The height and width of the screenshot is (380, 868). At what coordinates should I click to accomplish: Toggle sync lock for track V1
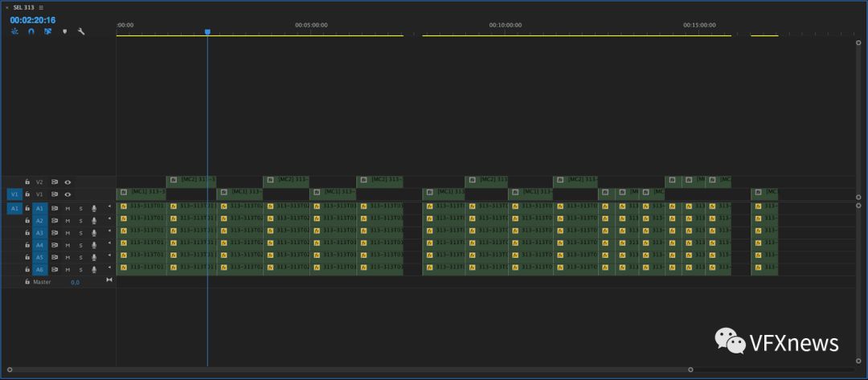tap(55, 194)
